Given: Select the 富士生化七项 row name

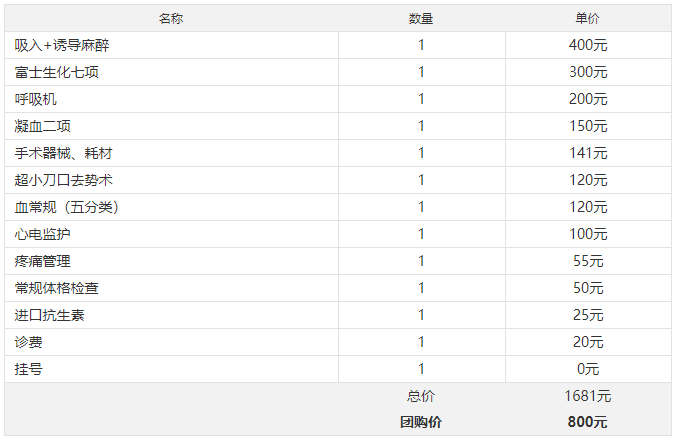Looking at the screenshot, I should coord(57,72).
